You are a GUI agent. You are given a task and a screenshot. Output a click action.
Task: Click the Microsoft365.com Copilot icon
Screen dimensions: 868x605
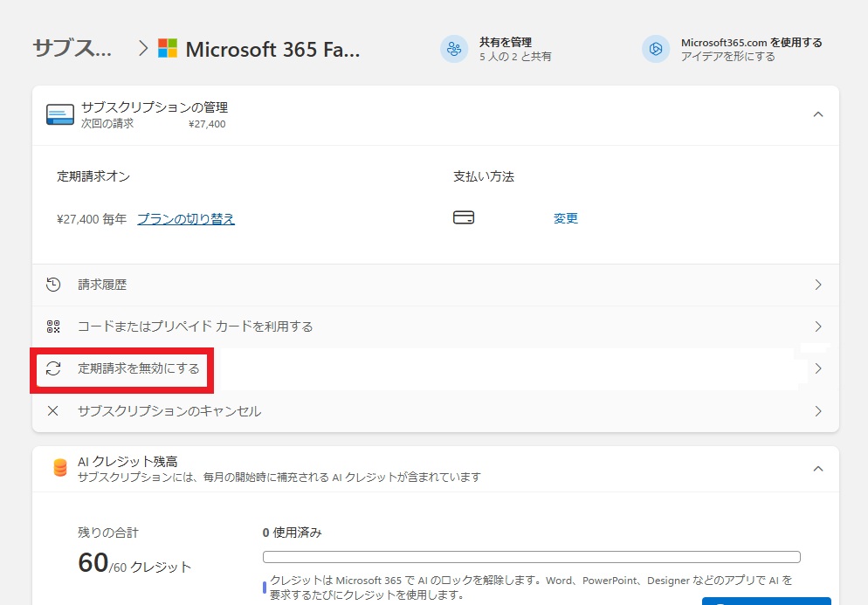coord(656,49)
